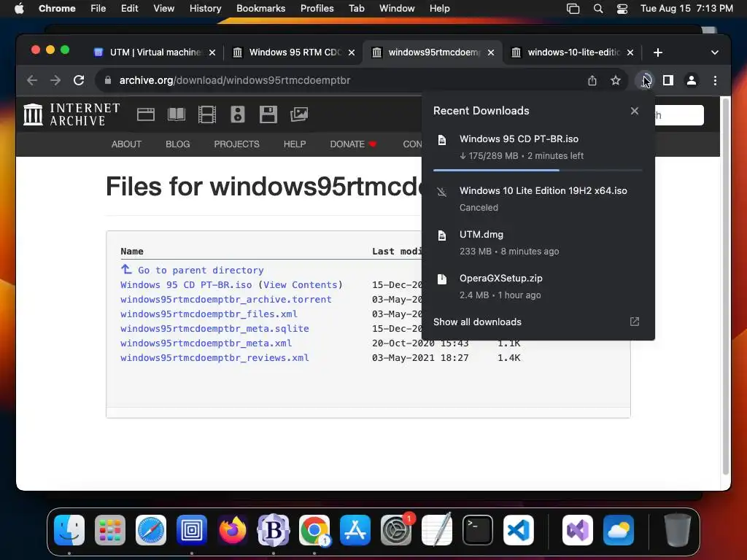Click the DONATE link
The image size is (747, 560).
coord(353,144)
